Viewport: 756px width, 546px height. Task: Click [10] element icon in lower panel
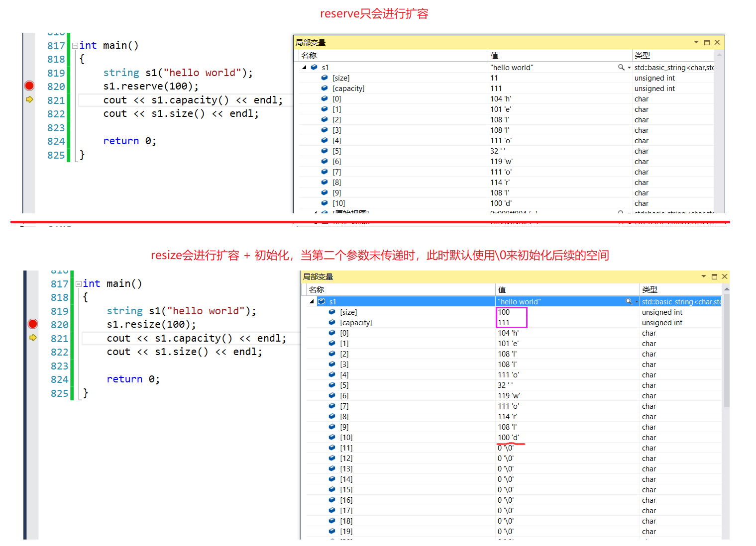coord(332,437)
